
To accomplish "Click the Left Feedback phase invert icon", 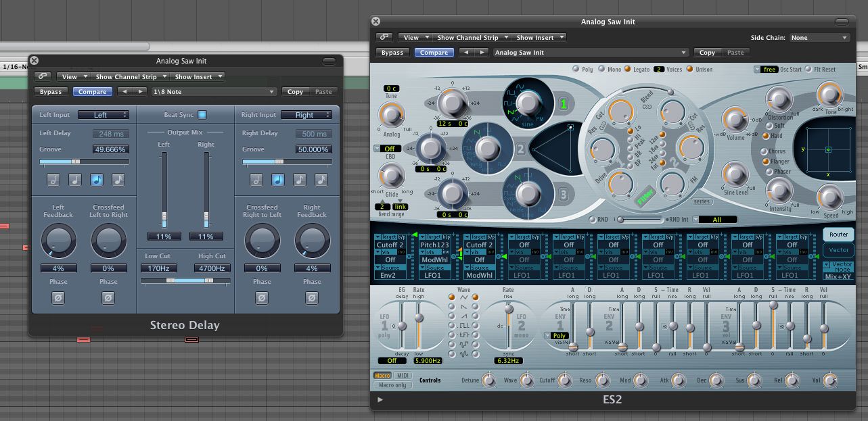I will (58, 297).
